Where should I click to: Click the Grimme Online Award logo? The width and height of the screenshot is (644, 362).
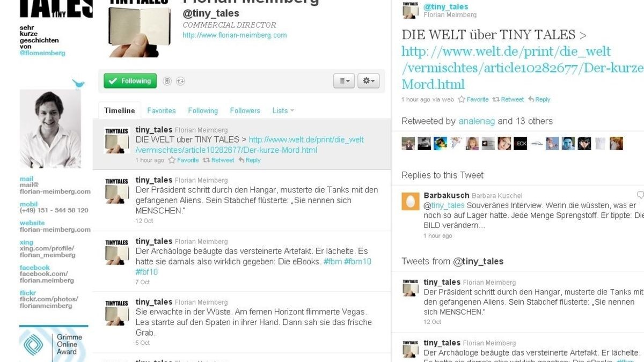[x=53, y=344]
